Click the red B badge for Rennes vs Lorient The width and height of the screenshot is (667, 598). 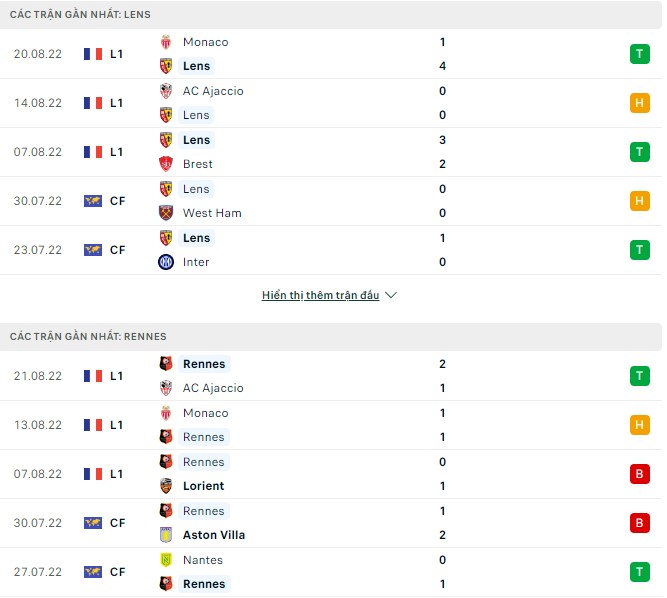[639, 474]
